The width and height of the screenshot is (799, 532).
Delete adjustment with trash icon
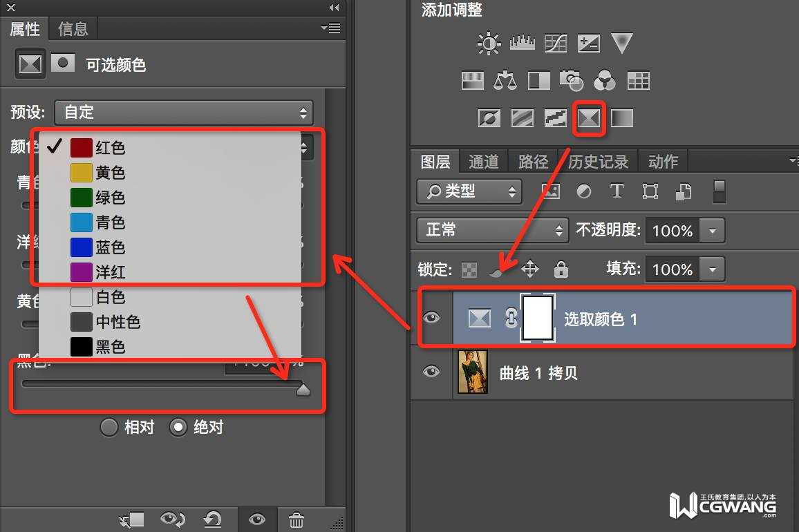tap(296, 520)
